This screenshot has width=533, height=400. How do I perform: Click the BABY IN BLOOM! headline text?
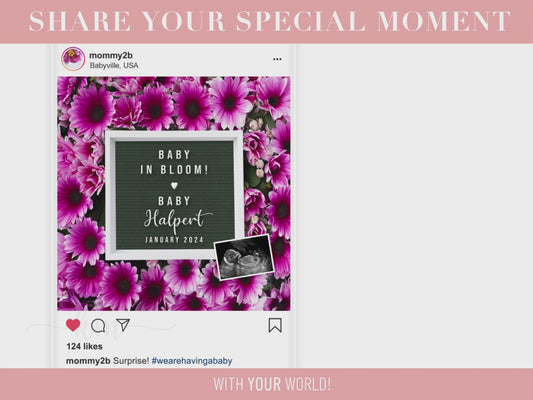(174, 162)
